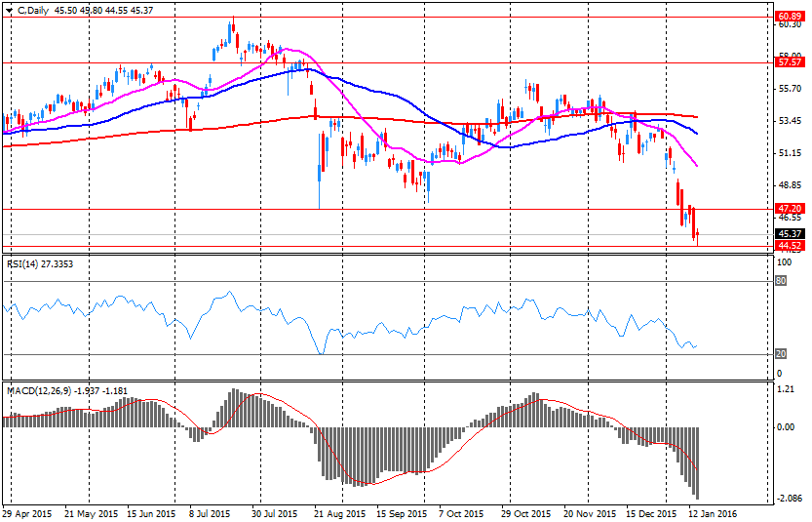The width and height of the screenshot is (812, 522).
Task: Select the 60.89 red price level tag
Action: pyautogui.click(x=789, y=17)
